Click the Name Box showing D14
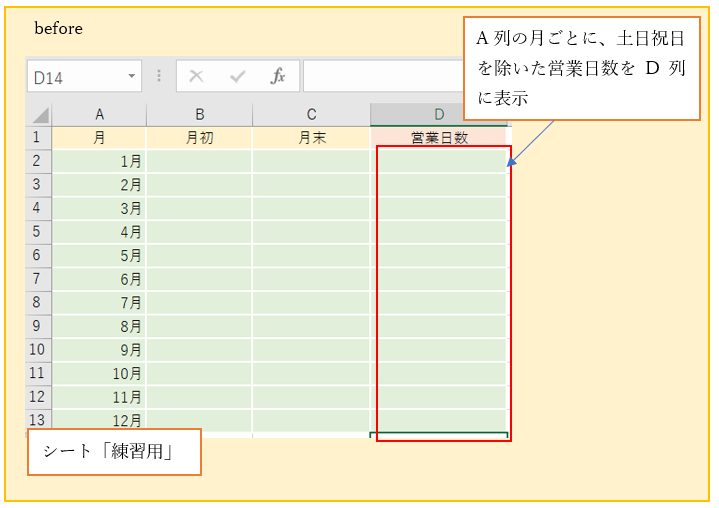719x508 pixels. (75, 77)
